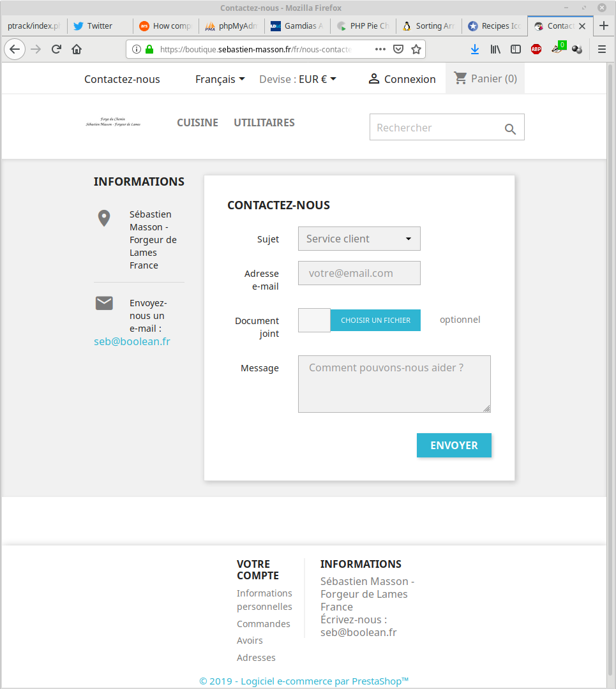Click the Contactez-nous header link
The height and width of the screenshot is (689, 616).
pyautogui.click(x=122, y=79)
